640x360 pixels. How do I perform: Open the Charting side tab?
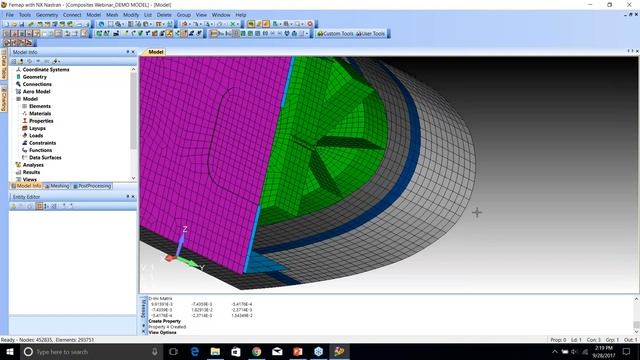click(4, 98)
